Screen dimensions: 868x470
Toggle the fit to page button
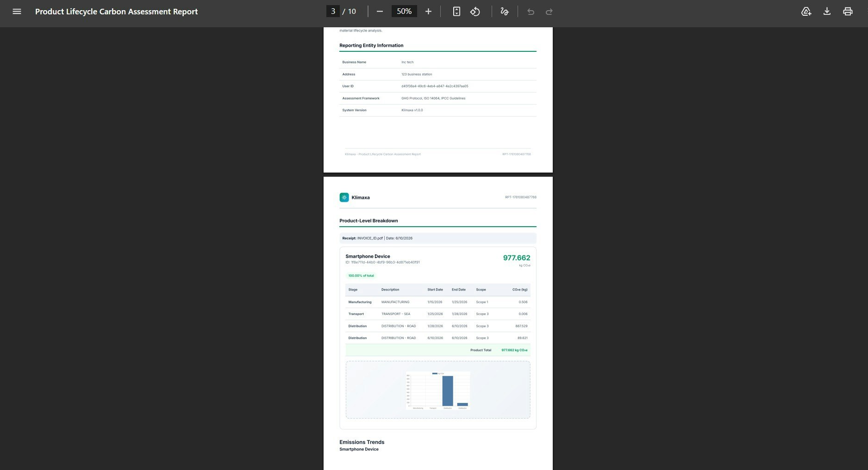click(456, 12)
